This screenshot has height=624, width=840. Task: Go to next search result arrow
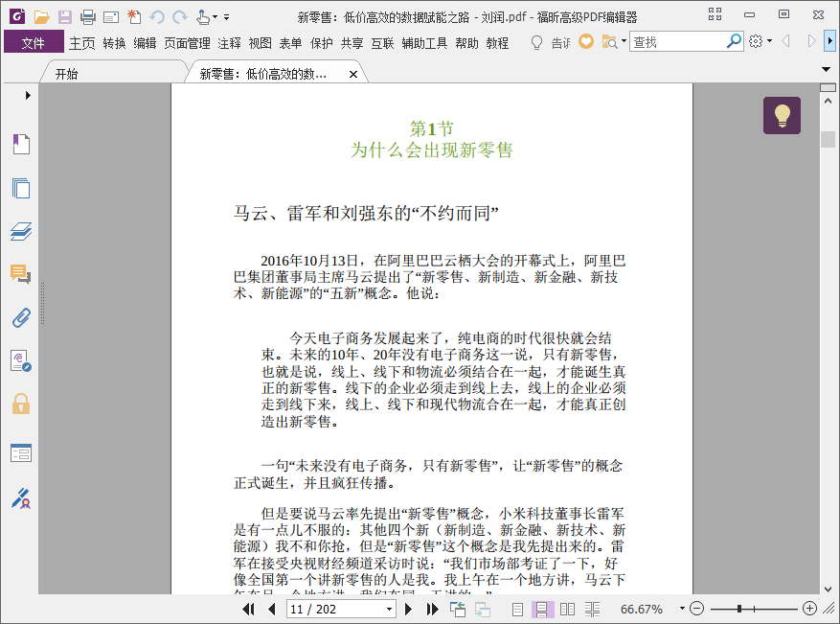[x=811, y=41]
